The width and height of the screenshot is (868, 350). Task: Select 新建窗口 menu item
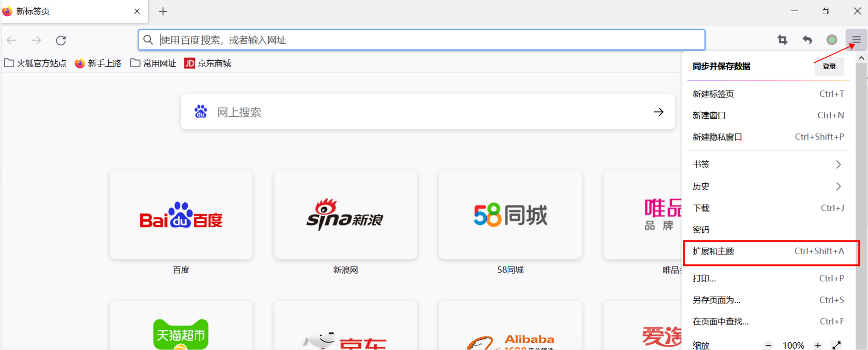click(768, 115)
